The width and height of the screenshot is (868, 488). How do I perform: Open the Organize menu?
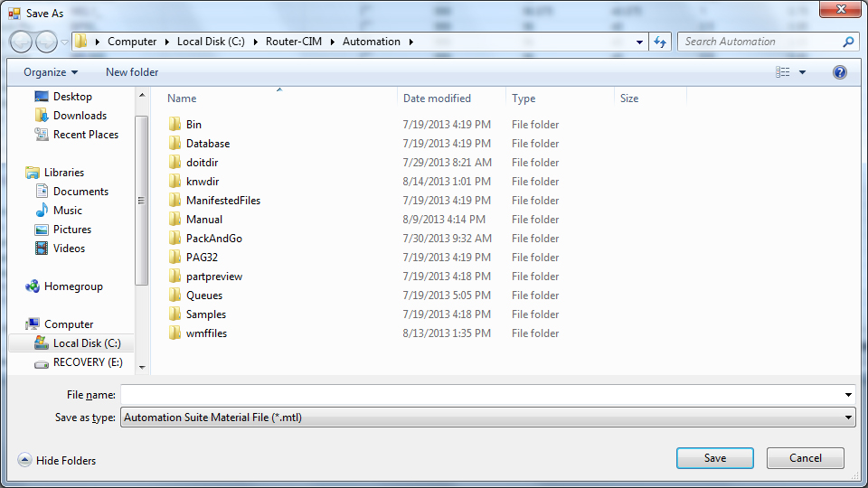click(x=51, y=72)
